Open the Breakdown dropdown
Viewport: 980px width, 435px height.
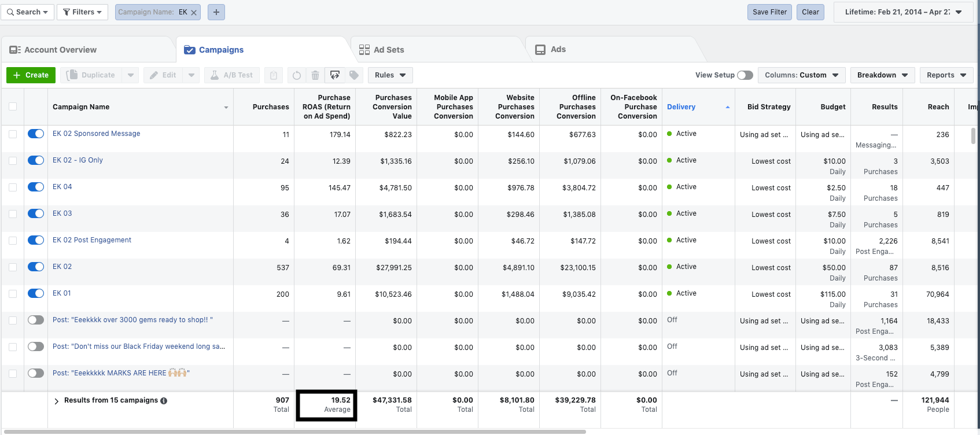[x=882, y=75]
